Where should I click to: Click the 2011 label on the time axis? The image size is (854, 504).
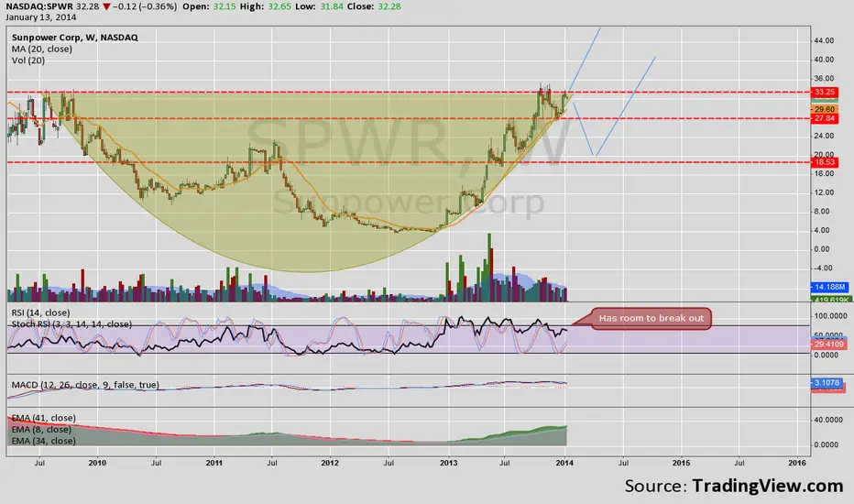214,463
